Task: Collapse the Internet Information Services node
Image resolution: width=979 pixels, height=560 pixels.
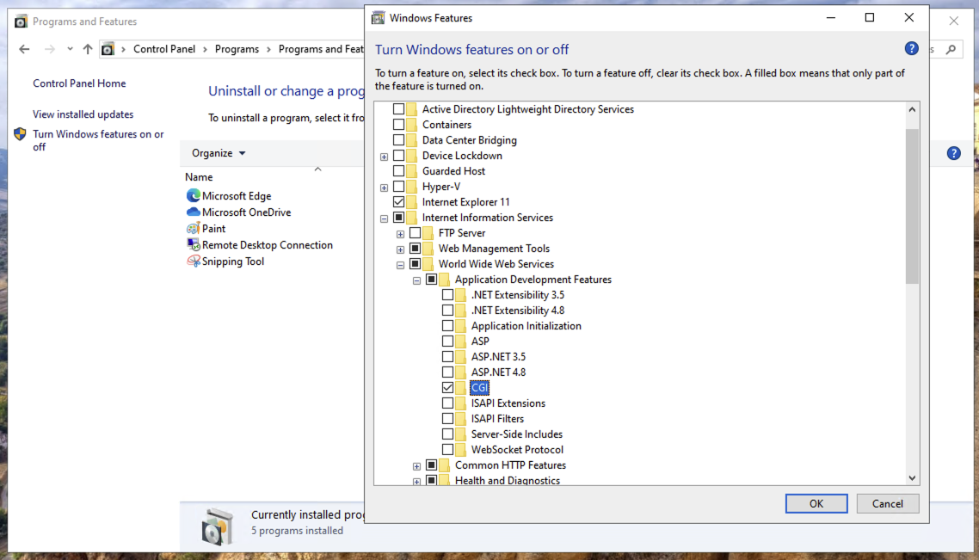Action: click(x=384, y=218)
